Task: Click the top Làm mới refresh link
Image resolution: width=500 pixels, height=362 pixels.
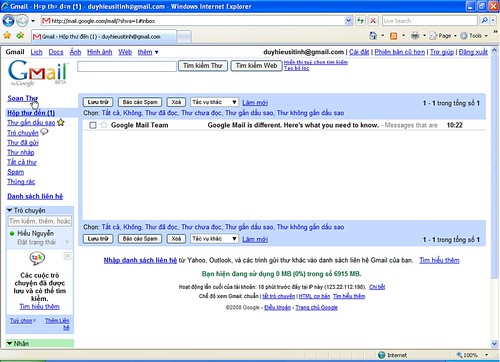Action: (255, 103)
